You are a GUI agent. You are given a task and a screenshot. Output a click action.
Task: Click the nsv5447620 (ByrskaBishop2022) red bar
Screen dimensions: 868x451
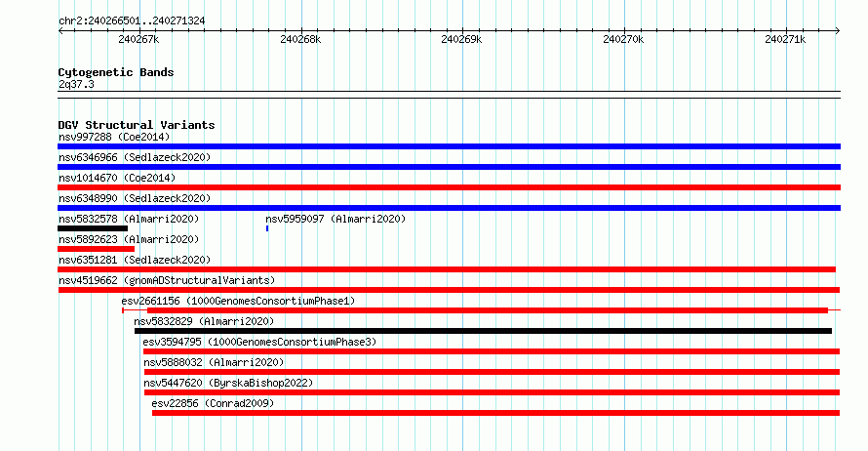point(493,392)
